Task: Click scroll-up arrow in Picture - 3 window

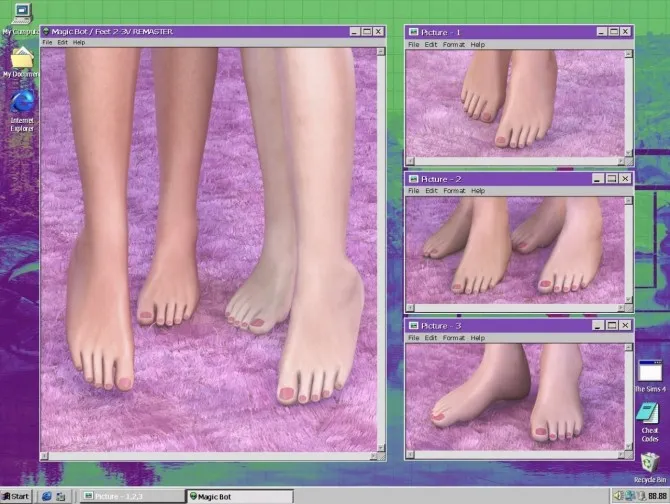Action: (629, 347)
